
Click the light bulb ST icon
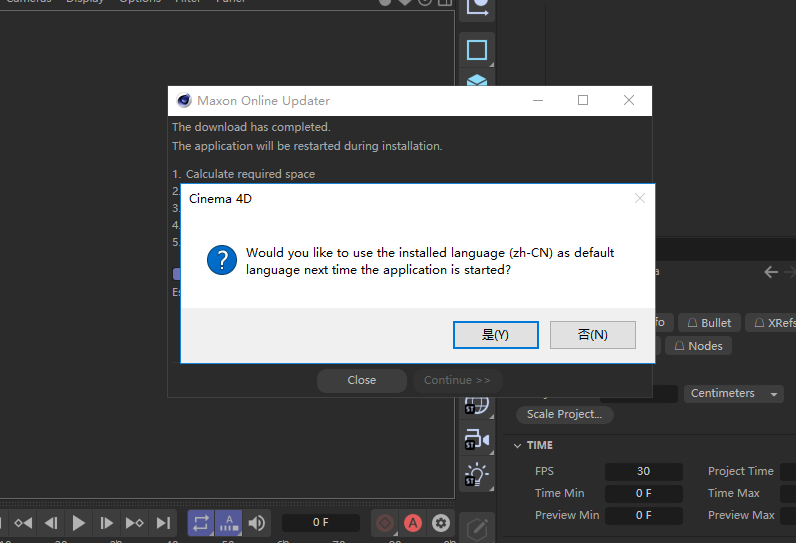tap(477, 475)
